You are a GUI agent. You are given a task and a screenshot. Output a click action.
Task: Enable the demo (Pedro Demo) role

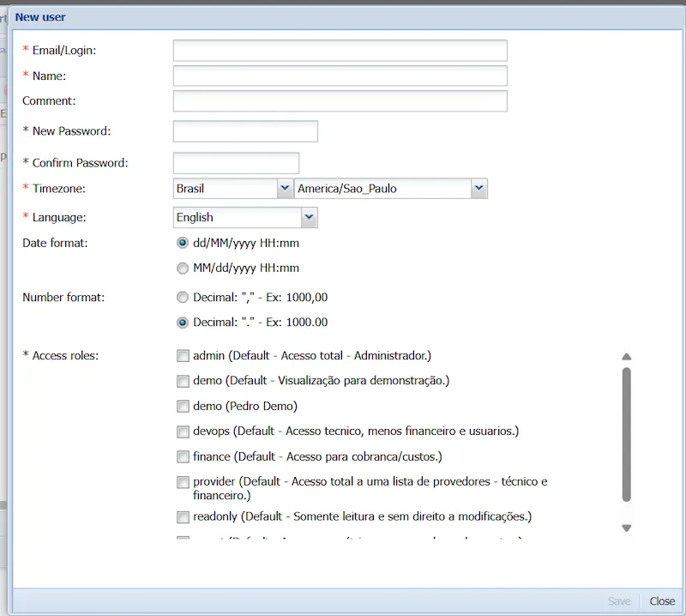183,407
